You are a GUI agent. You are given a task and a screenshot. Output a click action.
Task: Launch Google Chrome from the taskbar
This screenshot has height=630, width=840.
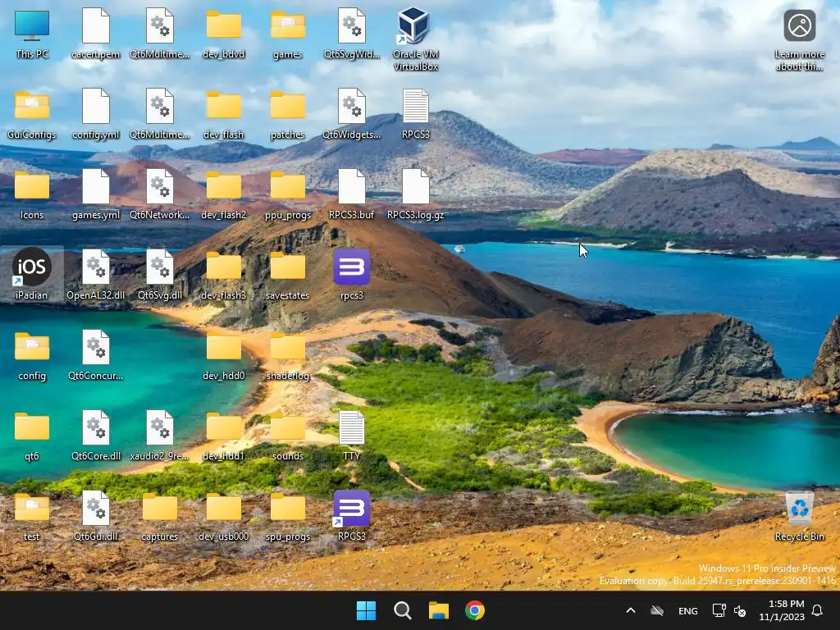(x=475, y=610)
